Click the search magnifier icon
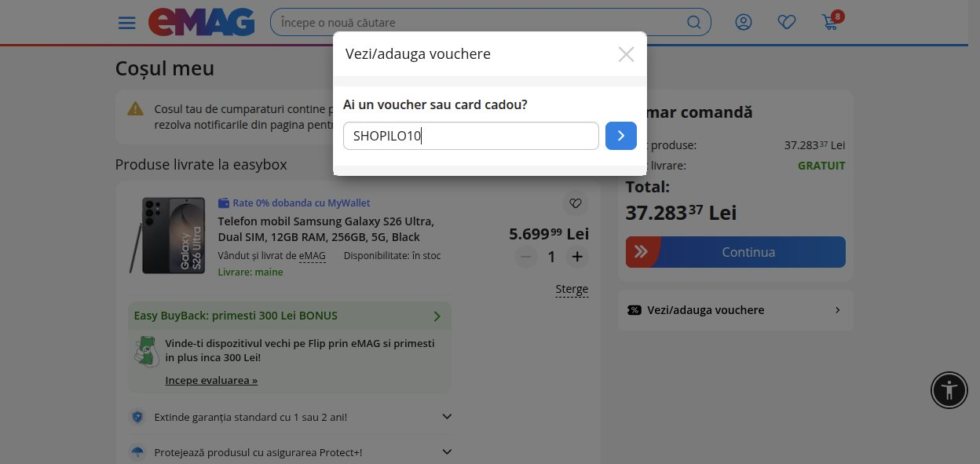Screen dimensions: 980x464 [694, 22]
